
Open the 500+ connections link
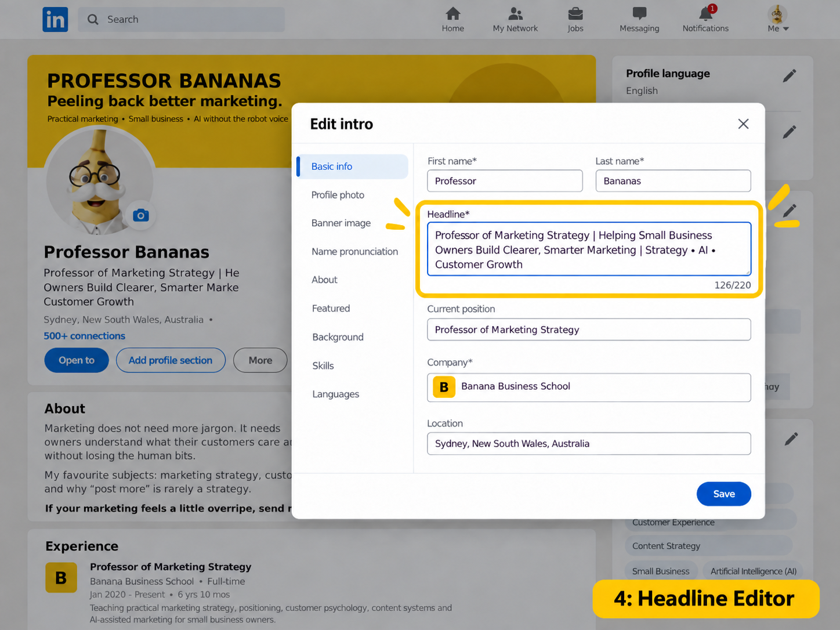[x=84, y=336]
